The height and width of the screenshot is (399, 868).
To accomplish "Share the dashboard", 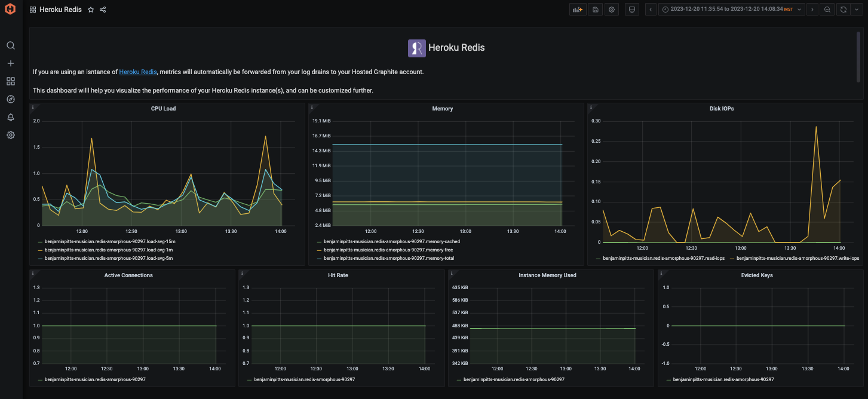I will click(x=102, y=9).
